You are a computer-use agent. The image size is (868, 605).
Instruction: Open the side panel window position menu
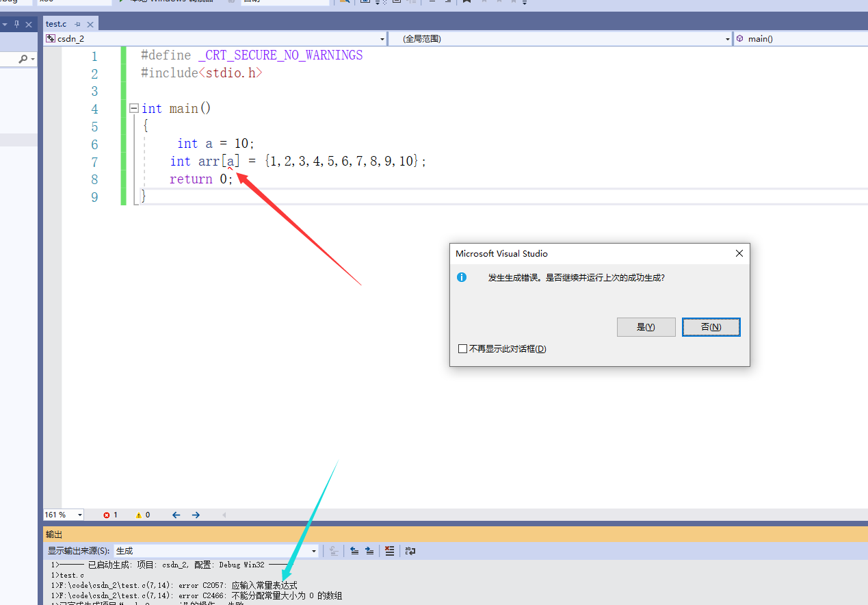pos(4,24)
